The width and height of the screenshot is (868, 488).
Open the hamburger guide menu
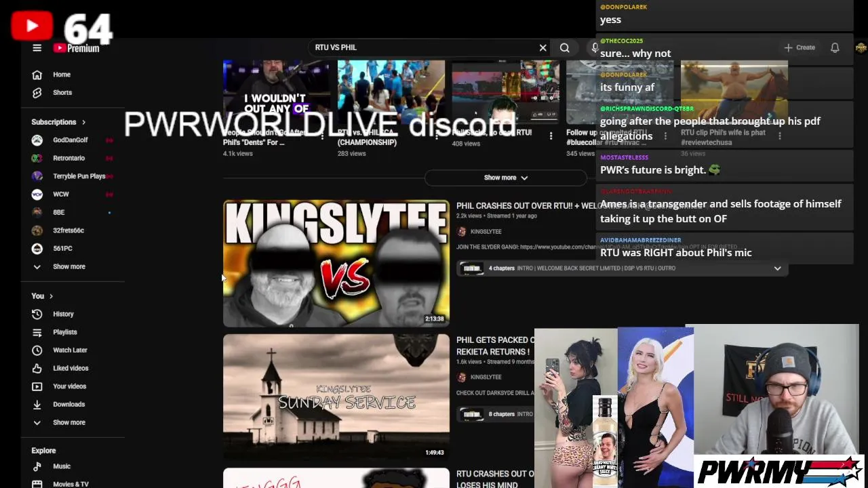pos(37,47)
